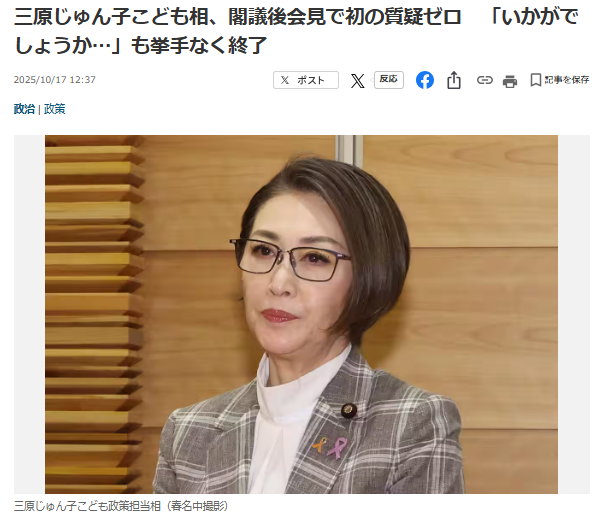Select the 記事を保存 text label
The width and height of the screenshot is (603, 522).
point(567,80)
